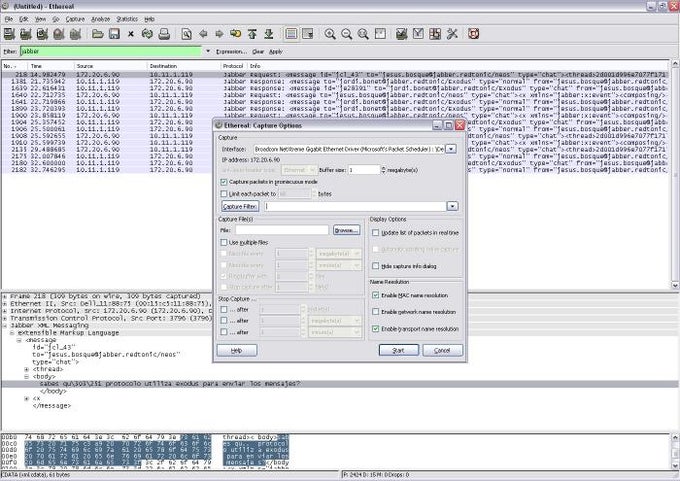Image resolution: width=680 pixels, height=481 pixels.
Task: Enable Update list of packets in real time
Action: (376, 233)
